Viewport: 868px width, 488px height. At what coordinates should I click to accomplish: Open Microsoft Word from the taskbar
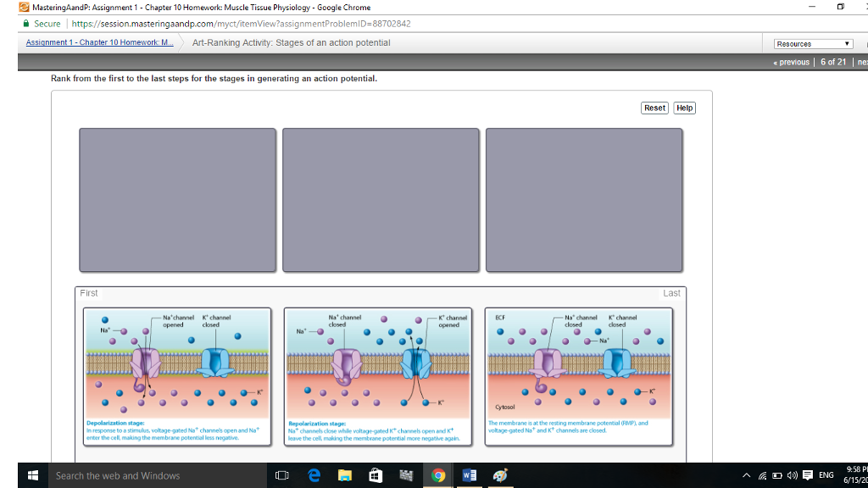pyautogui.click(x=468, y=475)
